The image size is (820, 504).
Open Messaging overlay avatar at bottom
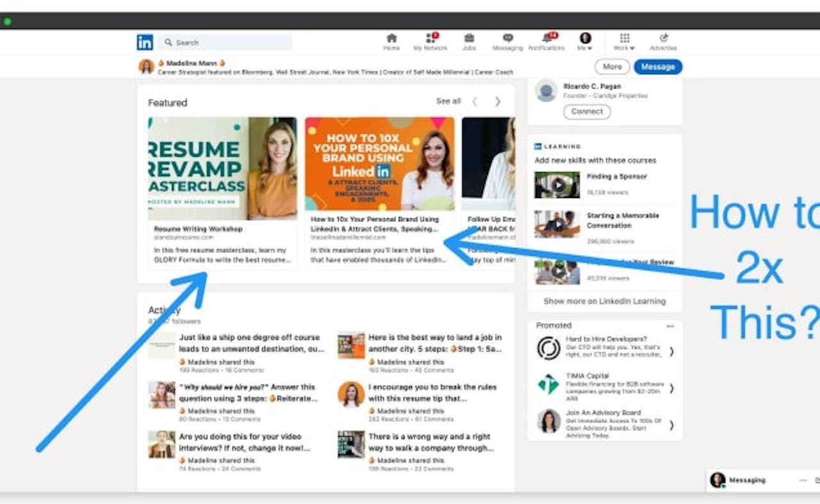click(717, 480)
